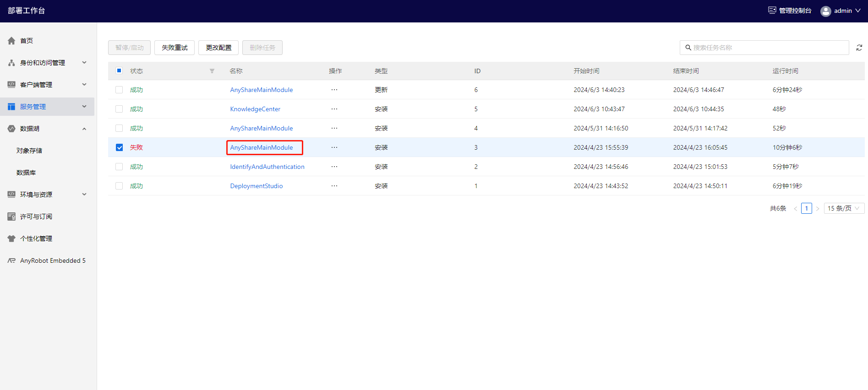This screenshot has width=868, height=390.
Task: Click the 管理控制台 console icon
Action: (772, 10)
